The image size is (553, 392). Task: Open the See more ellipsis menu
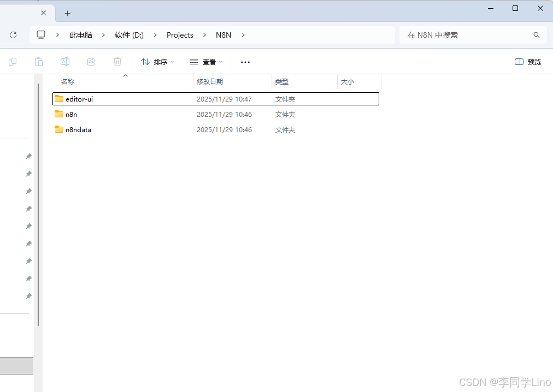(x=245, y=62)
